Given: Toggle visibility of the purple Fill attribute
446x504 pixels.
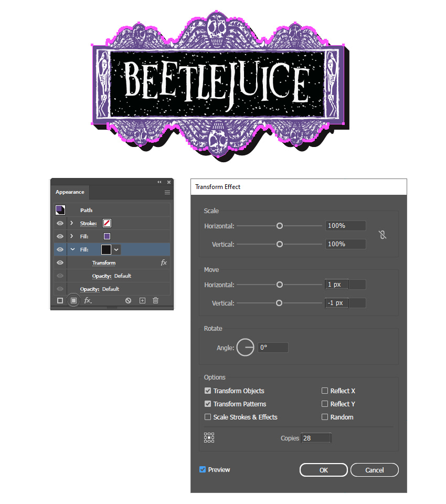Looking at the screenshot, I should (x=60, y=236).
